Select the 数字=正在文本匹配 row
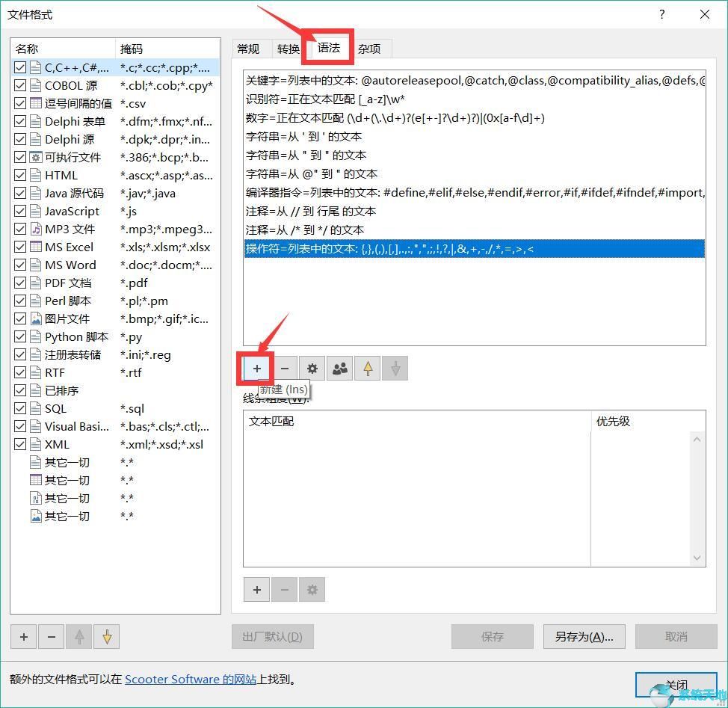 tap(475, 118)
